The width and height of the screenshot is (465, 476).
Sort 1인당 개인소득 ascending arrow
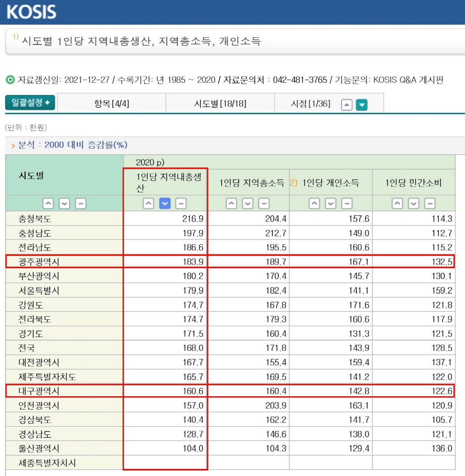pos(314,203)
